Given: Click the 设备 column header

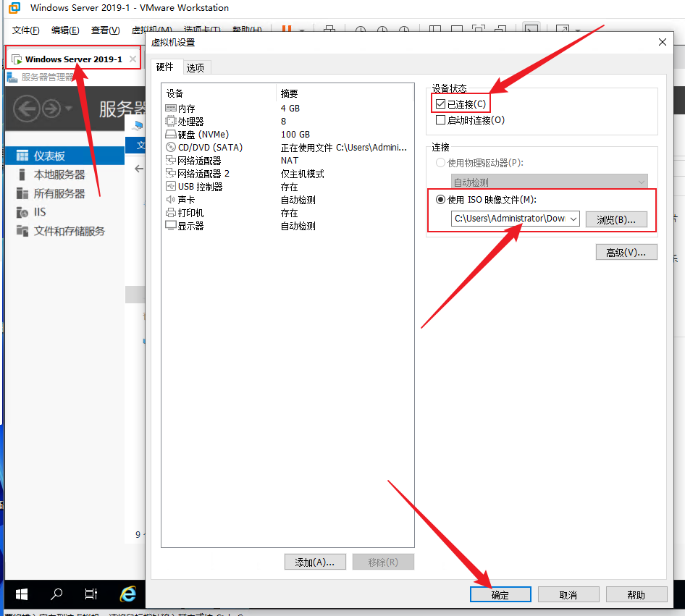Looking at the screenshot, I should pos(175,93).
